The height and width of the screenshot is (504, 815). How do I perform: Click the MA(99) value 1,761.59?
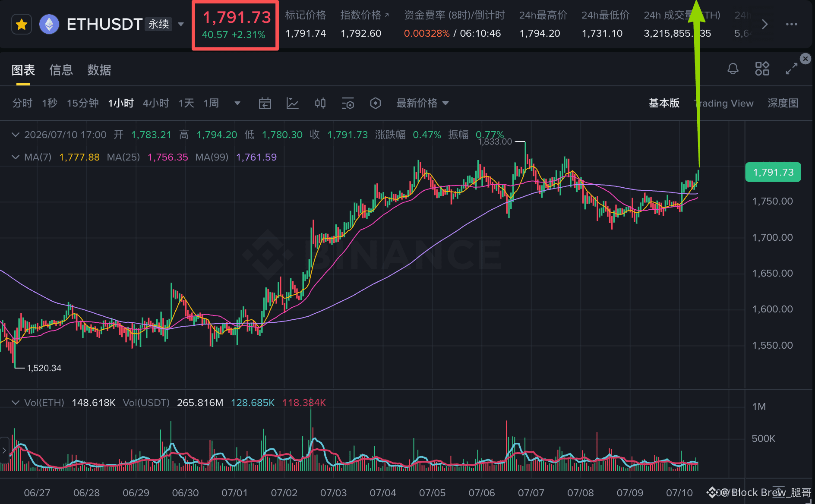pos(256,157)
